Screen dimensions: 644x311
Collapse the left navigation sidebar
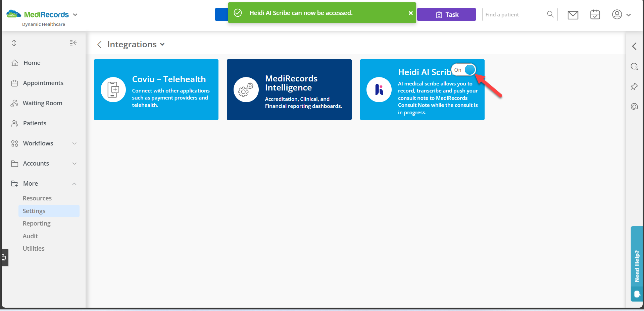[x=73, y=43]
